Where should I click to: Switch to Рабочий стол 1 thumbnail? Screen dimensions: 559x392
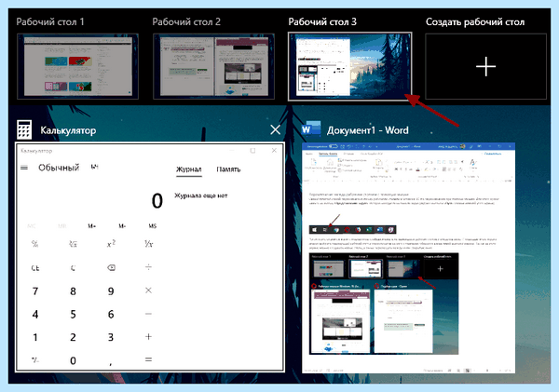(x=77, y=66)
